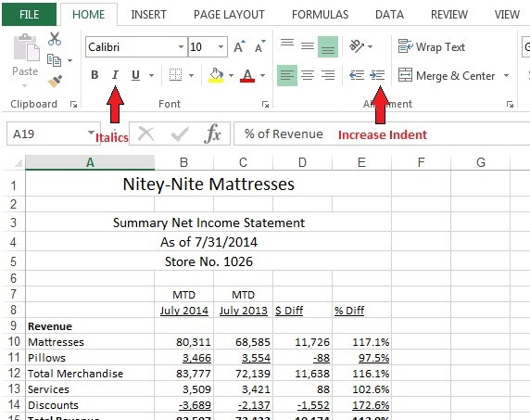Click the Increase Indent icon
Viewport: 530px width, 420px height.
tap(377, 75)
